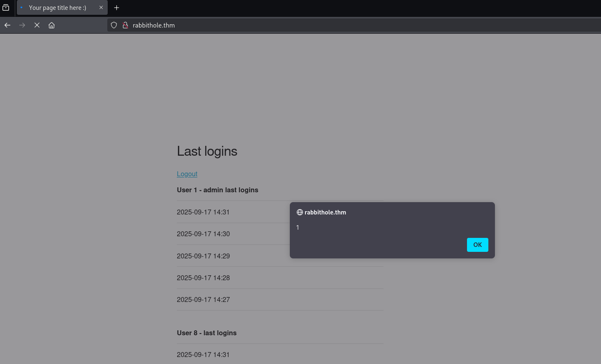Show site connection security lock info
Image resolution: width=601 pixels, height=364 pixels.
coord(125,25)
